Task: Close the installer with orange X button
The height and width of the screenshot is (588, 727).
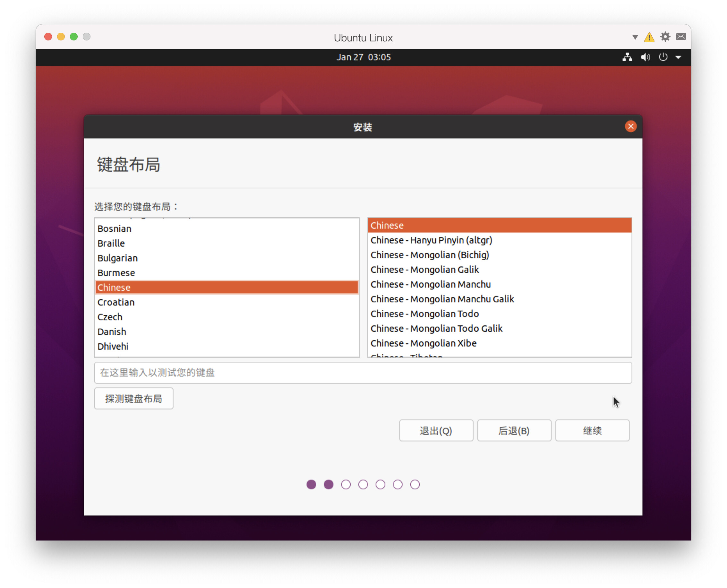Action: 630,126
